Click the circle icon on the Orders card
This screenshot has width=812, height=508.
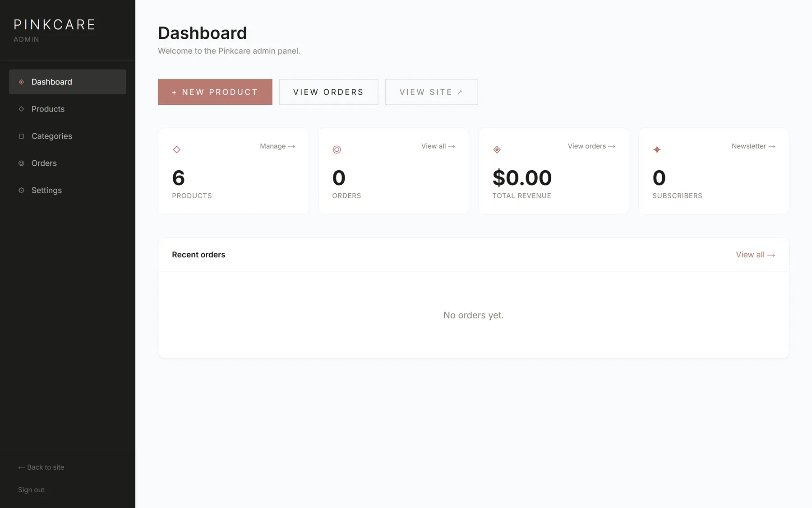tap(337, 149)
